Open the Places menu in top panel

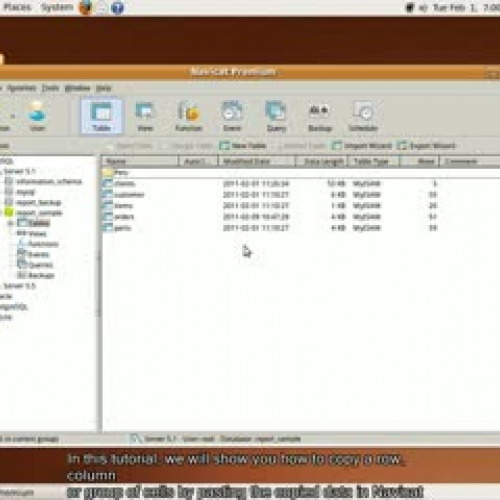pyautogui.click(x=17, y=7)
